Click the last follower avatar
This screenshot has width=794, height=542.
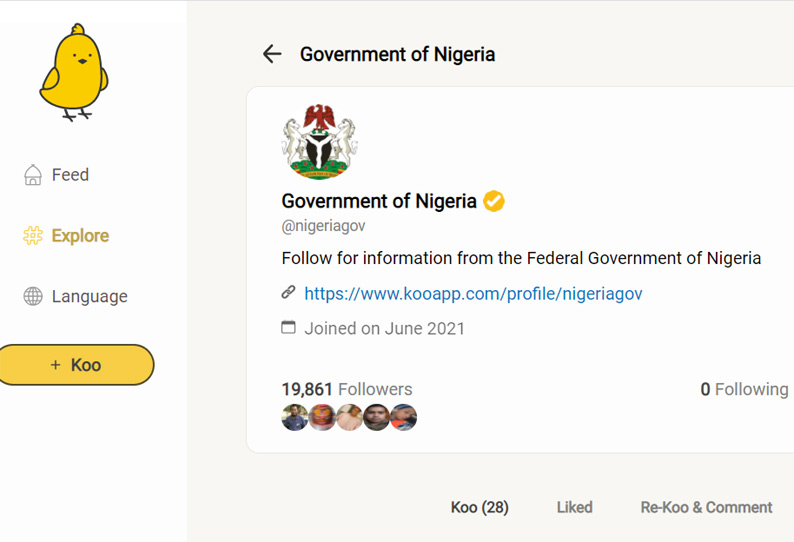404,417
